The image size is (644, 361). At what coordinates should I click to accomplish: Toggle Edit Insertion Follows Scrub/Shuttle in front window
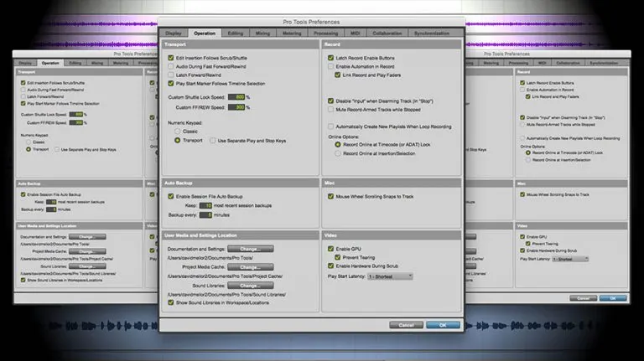171,58
